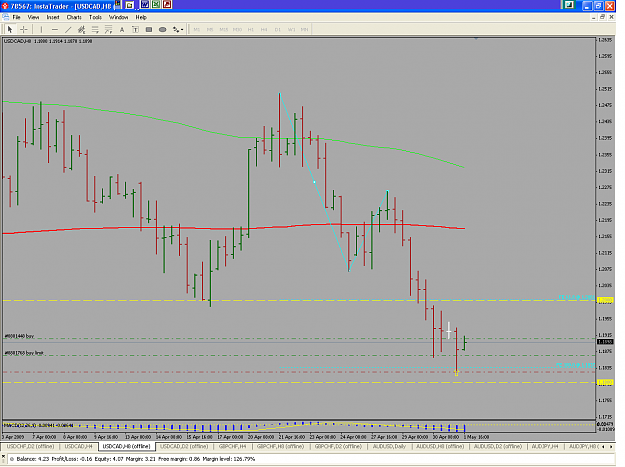Switch chart to M1 timeframe
Image resolution: width=625 pixels, height=467 pixels.
(197, 29)
